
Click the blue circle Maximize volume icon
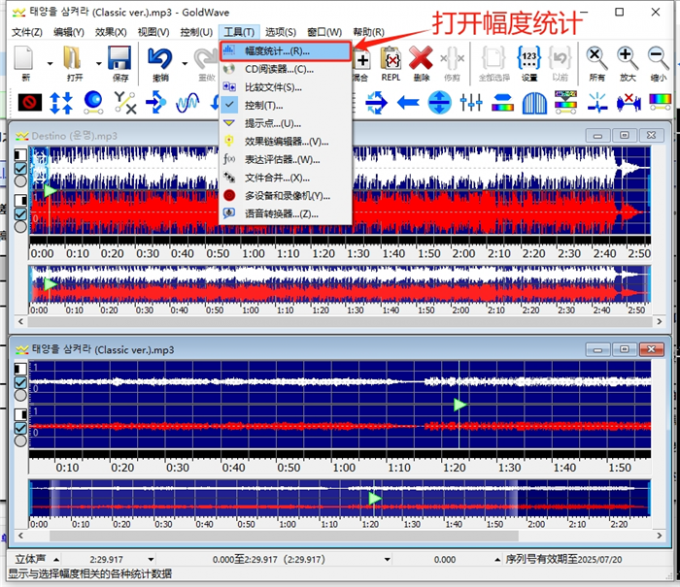(439, 103)
